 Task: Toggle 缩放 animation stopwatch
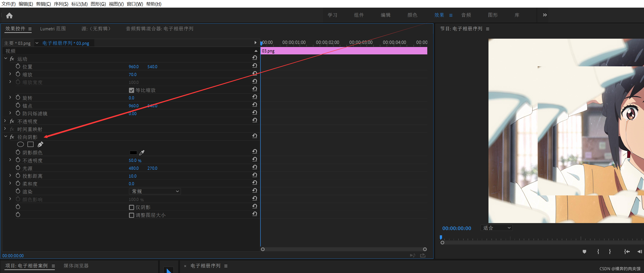coord(18,74)
